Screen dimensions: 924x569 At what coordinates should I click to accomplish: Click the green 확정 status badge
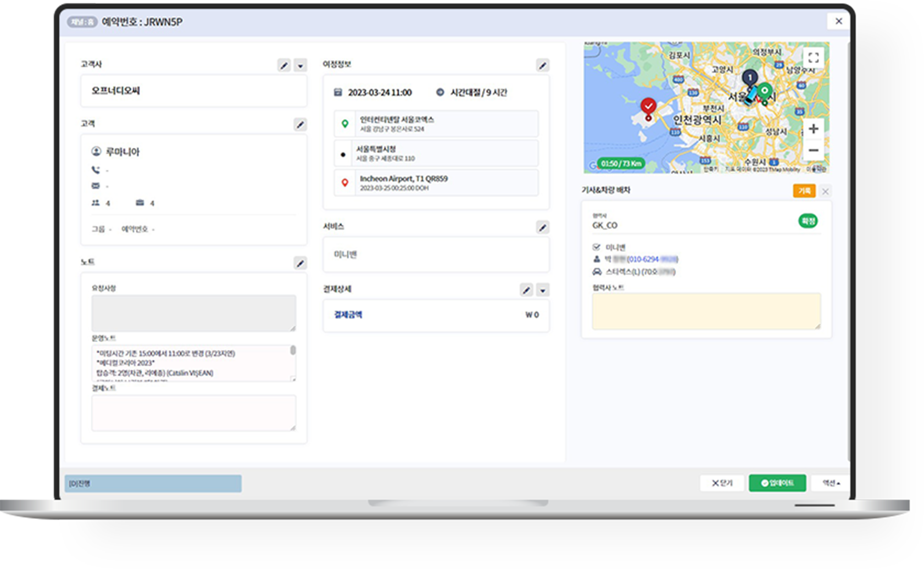pyautogui.click(x=808, y=221)
